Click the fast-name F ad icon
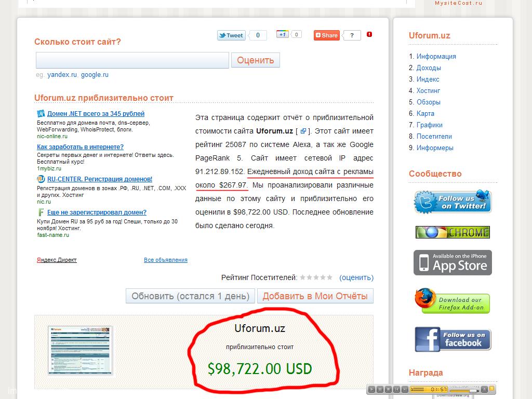 click(41, 212)
